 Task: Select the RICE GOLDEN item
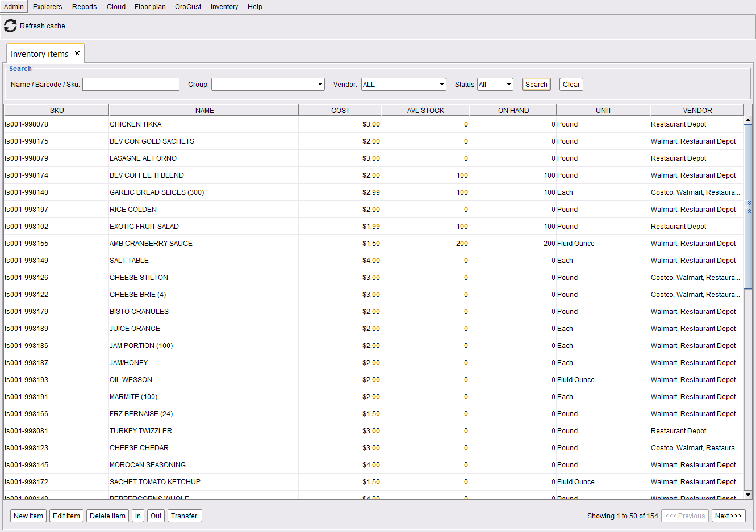(x=374, y=210)
